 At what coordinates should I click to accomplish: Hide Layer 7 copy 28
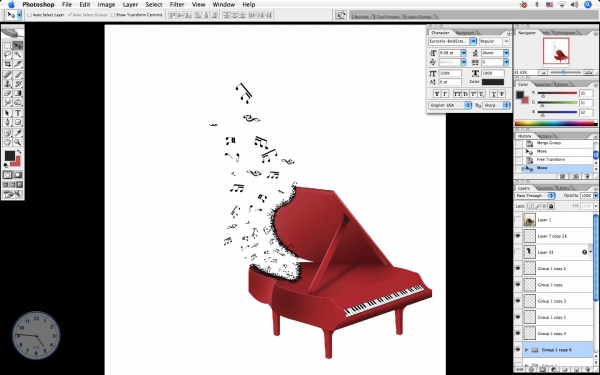pyautogui.click(x=518, y=236)
